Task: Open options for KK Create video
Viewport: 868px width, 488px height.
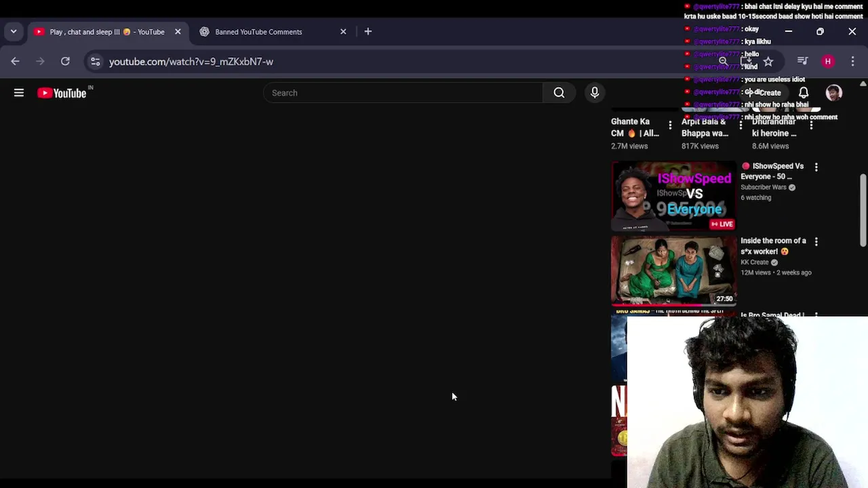Action: [816, 241]
